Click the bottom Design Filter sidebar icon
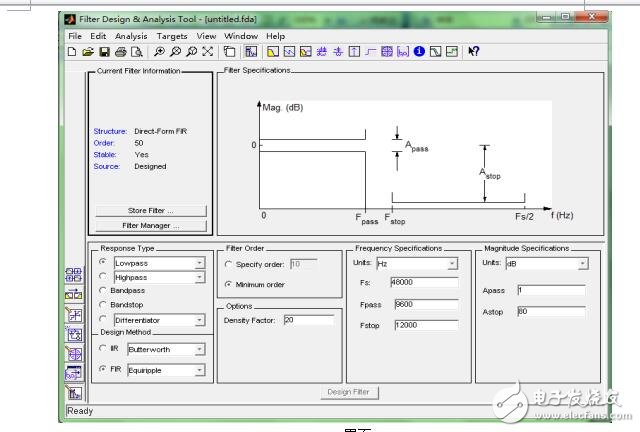 click(74, 394)
